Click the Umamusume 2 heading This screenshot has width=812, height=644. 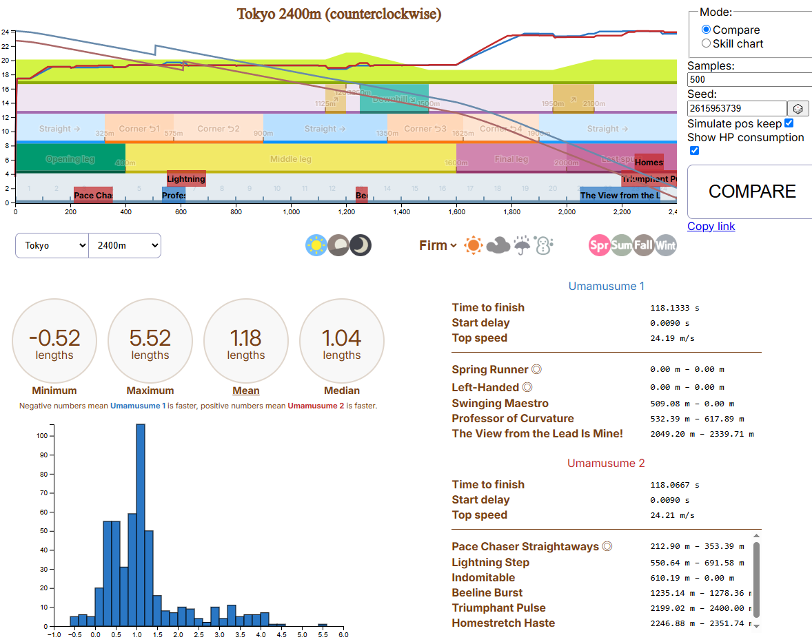[x=606, y=463]
